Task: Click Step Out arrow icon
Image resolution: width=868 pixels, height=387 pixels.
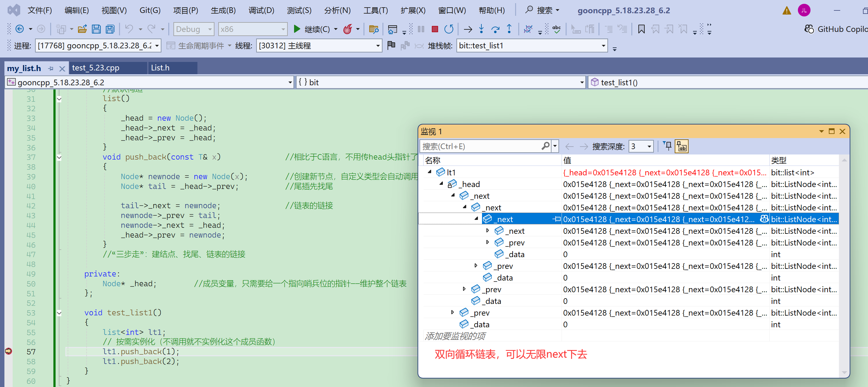Action: (x=509, y=29)
